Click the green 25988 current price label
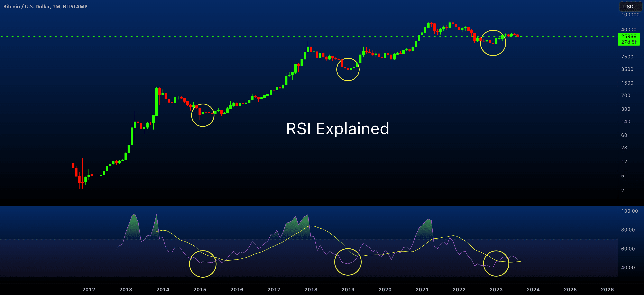The width and height of the screenshot is (644, 295). click(x=628, y=37)
